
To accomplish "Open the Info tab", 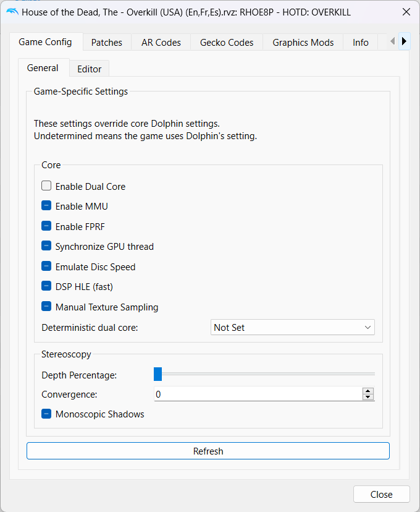I will pos(360,43).
